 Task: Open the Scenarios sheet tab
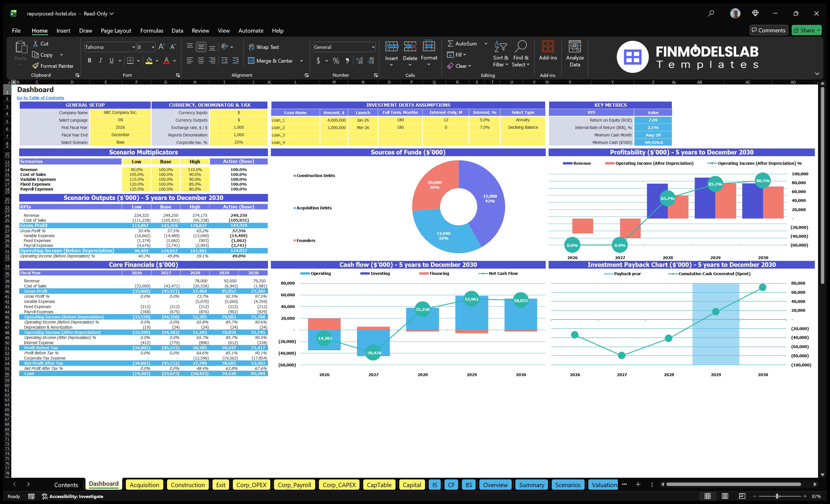click(568, 485)
